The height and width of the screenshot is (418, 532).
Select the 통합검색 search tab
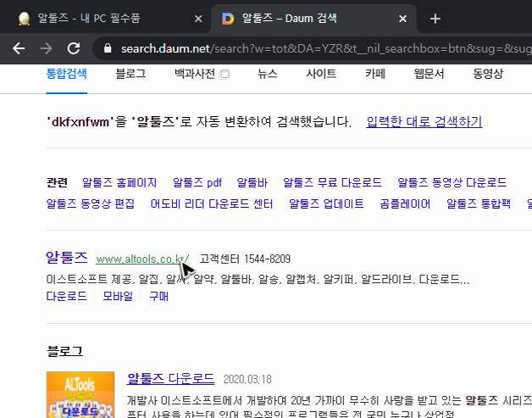(x=66, y=74)
